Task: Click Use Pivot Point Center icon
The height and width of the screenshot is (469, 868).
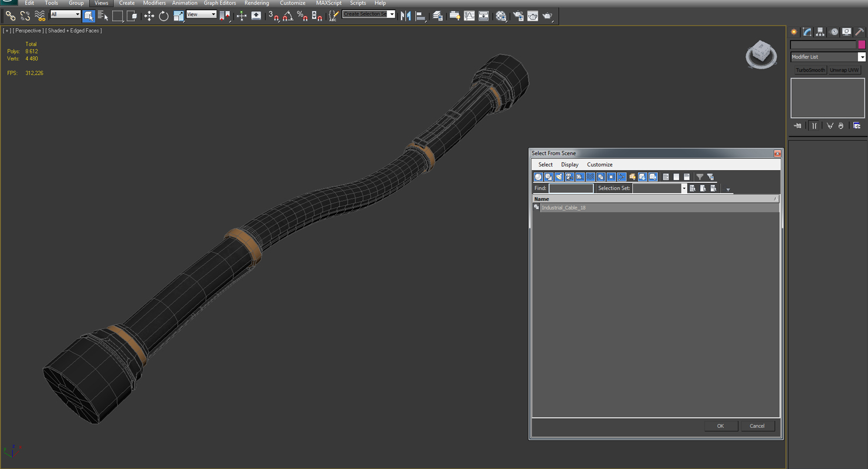Action: (225, 16)
